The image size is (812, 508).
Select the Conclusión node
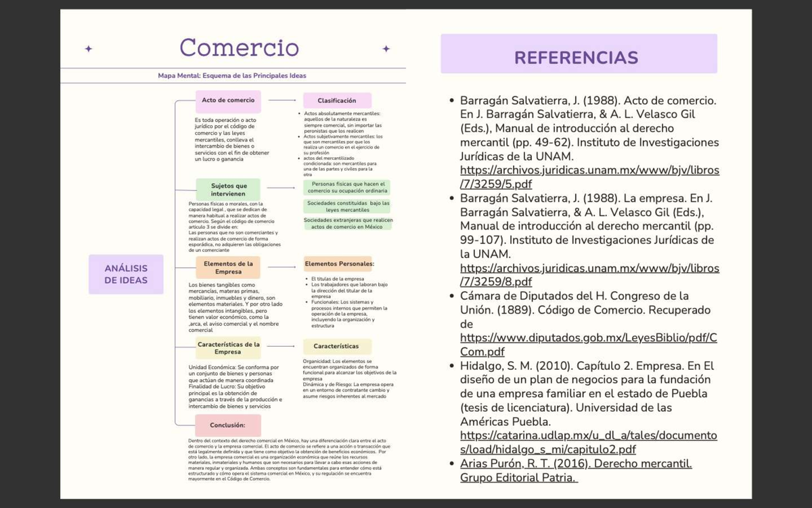pos(227,425)
